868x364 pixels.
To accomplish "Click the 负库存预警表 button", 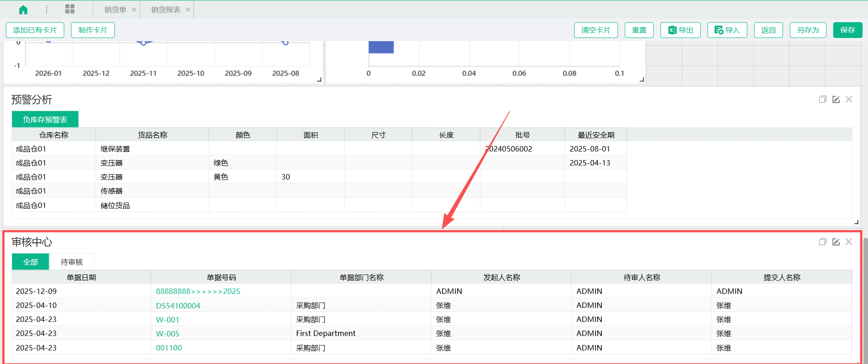I will pos(45,119).
